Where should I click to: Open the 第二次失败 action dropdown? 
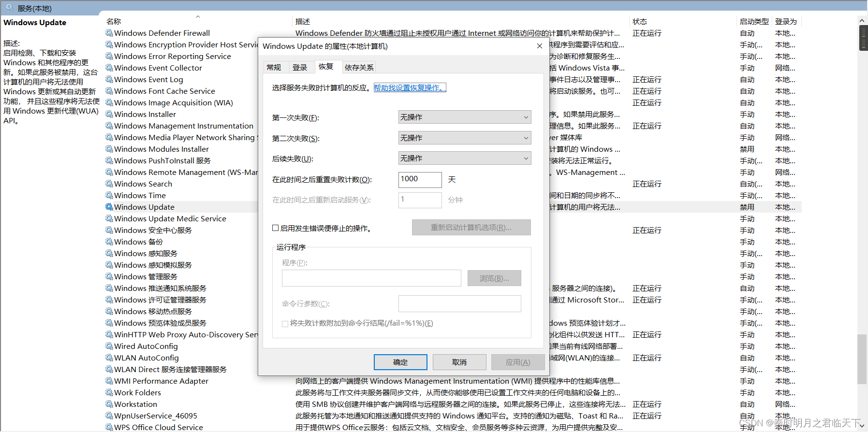point(465,138)
